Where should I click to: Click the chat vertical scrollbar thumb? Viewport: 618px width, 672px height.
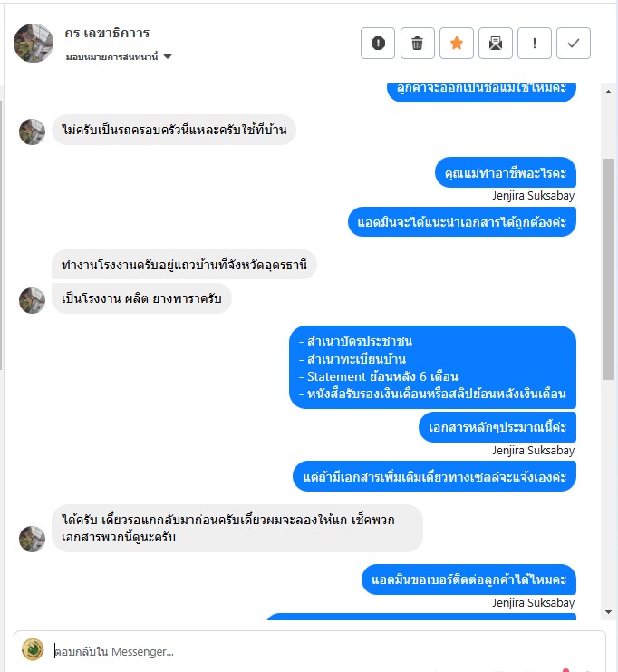point(609,269)
